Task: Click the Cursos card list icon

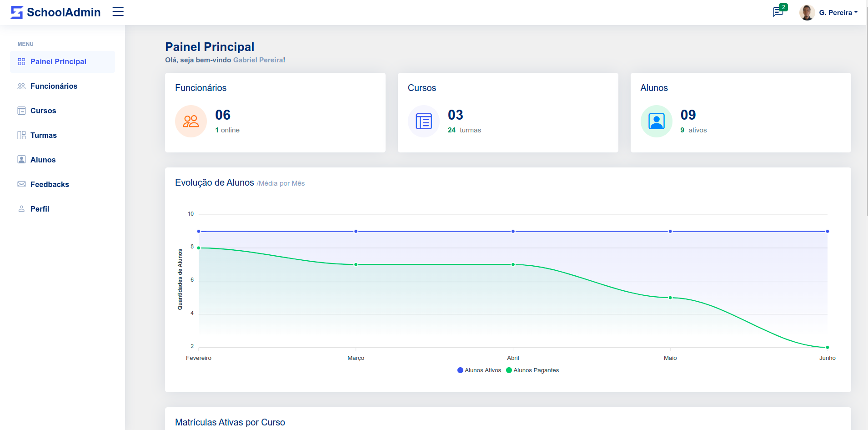Action: [424, 121]
